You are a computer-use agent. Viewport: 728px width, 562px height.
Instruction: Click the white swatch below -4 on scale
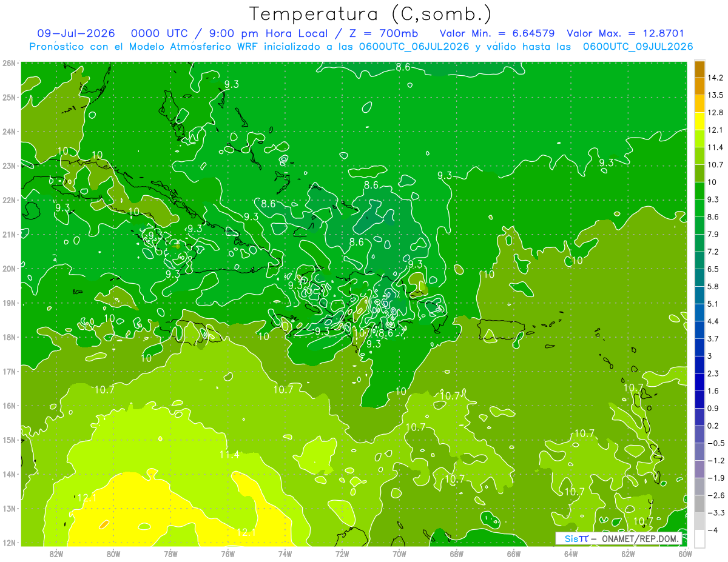pos(699,538)
